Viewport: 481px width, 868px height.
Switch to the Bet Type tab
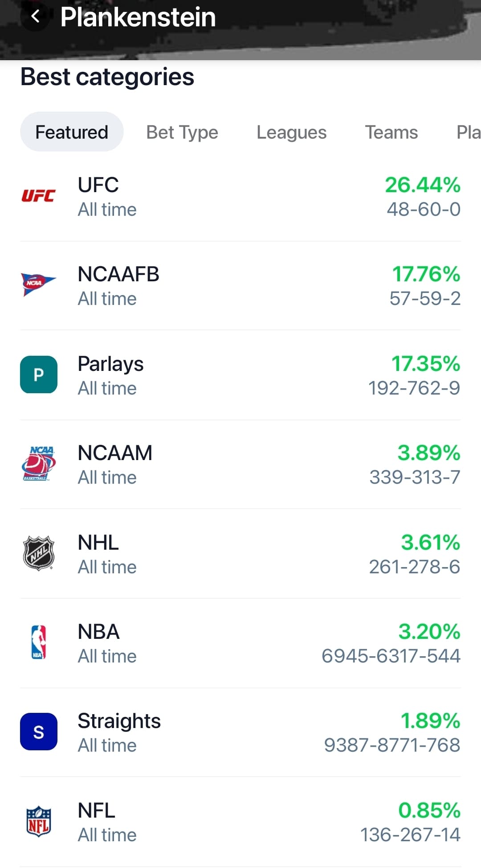[182, 132]
